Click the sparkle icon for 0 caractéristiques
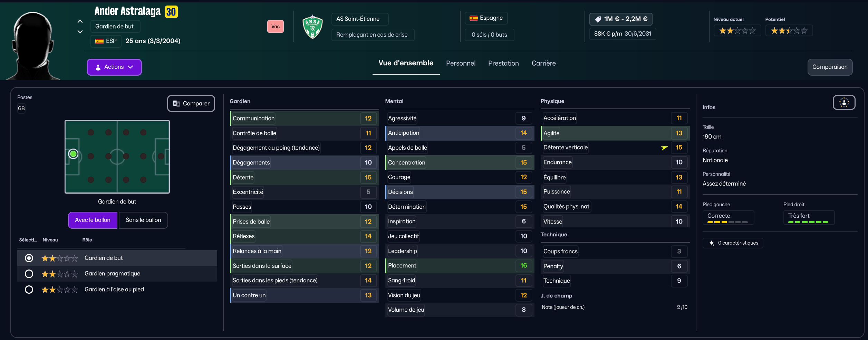The width and height of the screenshot is (868, 340). click(x=712, y=243)
